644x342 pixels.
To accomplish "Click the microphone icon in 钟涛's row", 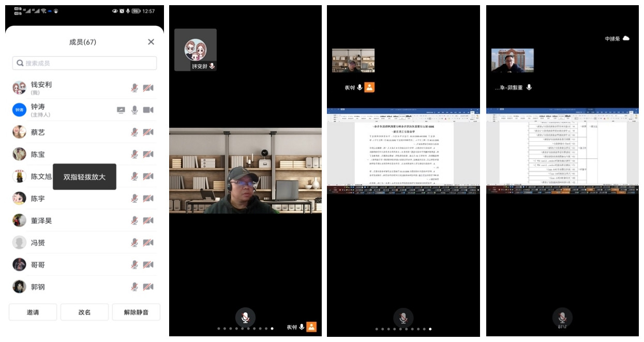I will (134, 110).
